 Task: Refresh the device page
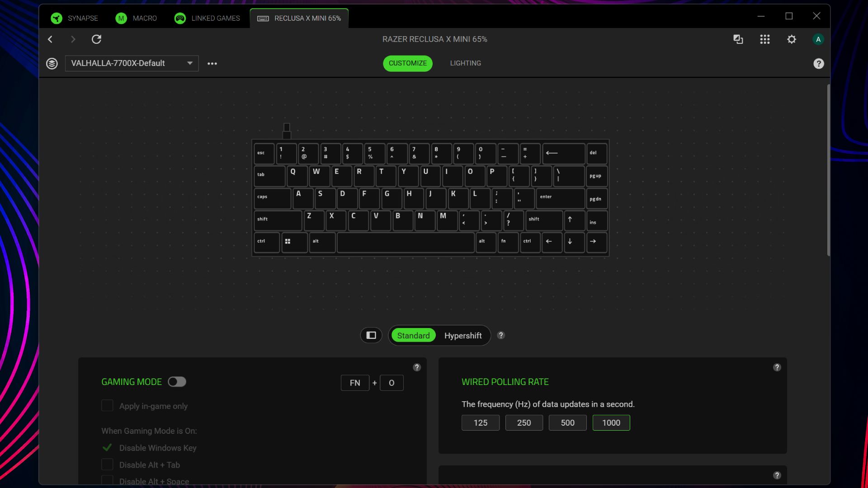pyautogui.click(x=96, y=39)
